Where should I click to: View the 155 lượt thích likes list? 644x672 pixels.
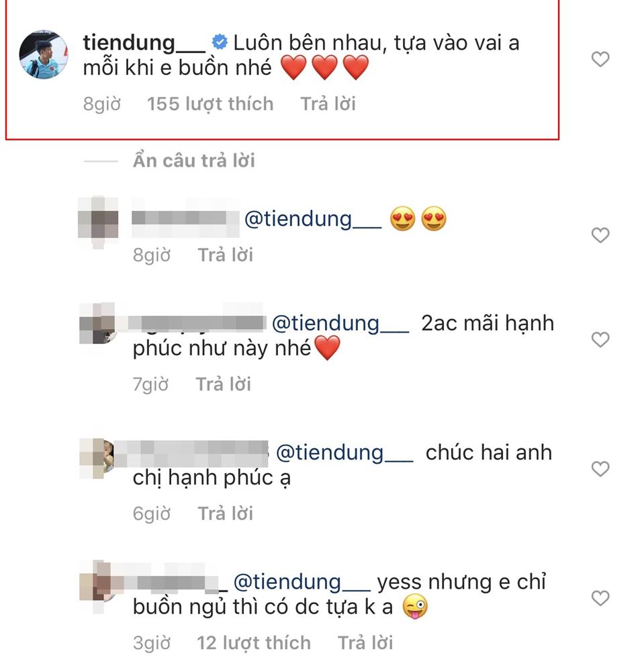(210, 104)
